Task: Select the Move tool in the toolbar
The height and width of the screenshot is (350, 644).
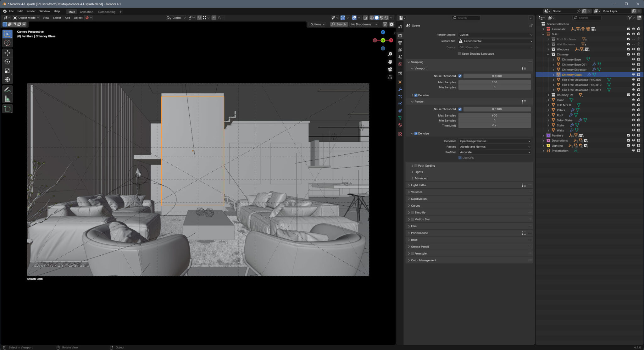Action: tap(8, 53)
